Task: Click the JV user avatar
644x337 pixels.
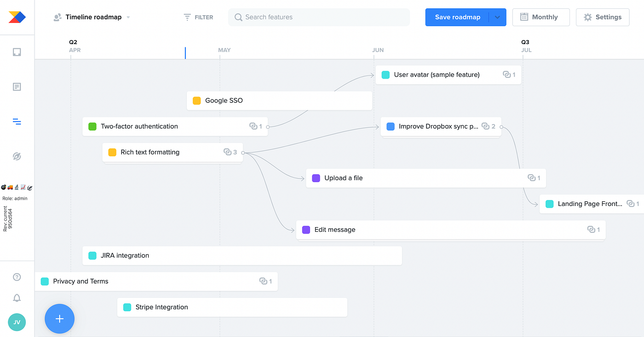Action: point(17,322)
